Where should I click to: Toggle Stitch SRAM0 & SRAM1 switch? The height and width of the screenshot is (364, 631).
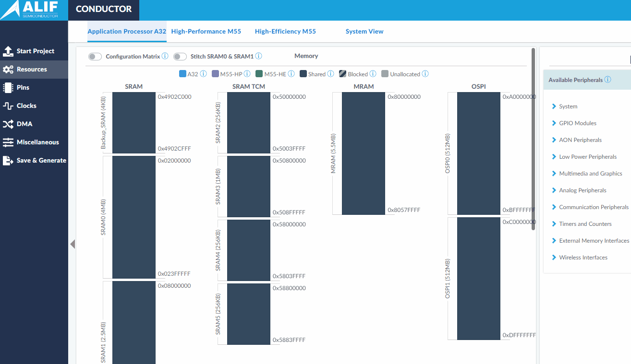[x=180, y=57]
